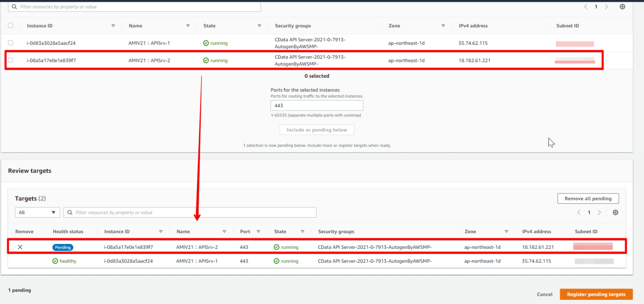The width and height of the screenshot is (644, 304).
Task: Go to next page in available instances pagination
Action: 606,7
